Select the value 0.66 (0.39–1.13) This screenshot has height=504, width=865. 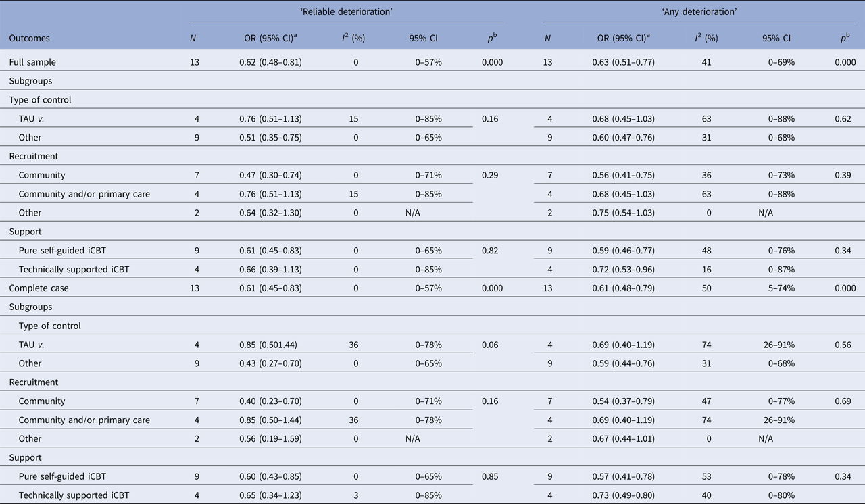click(270, 269)
